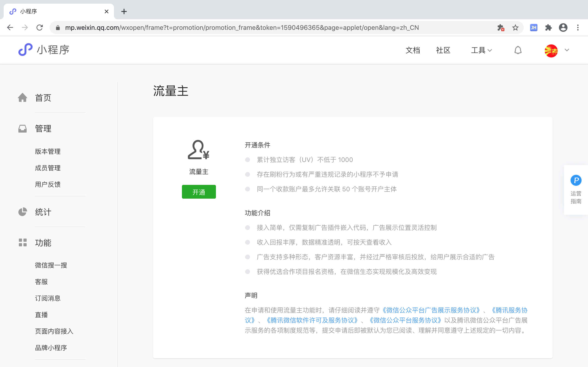Image resolution: width=588 pixels, height=367 pixels.
Task: Expand the account avatar dropdown arrow
Action: 567,50
